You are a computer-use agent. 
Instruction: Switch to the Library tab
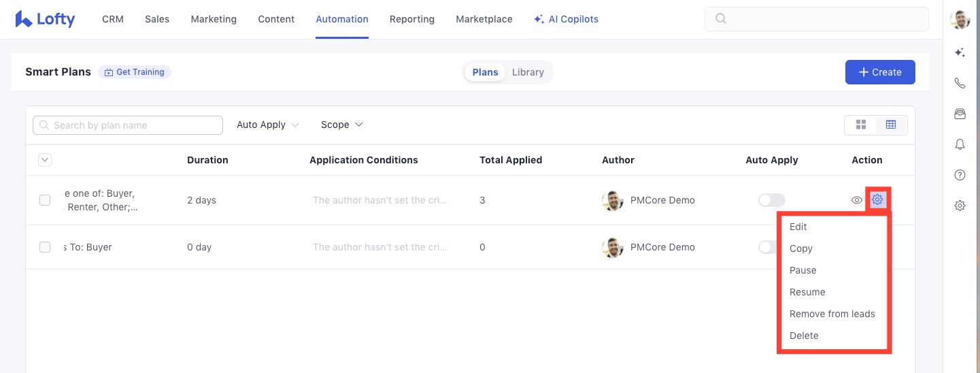tap(528, 72)
